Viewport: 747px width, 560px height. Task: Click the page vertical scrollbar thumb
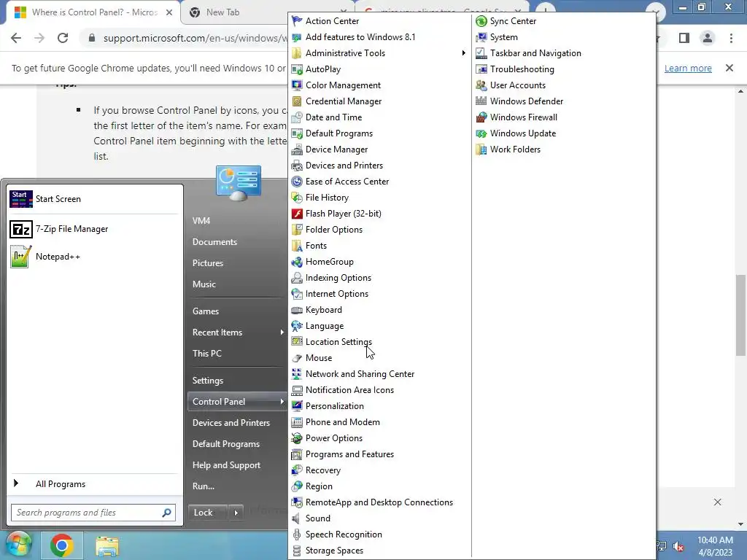[741, 315]
